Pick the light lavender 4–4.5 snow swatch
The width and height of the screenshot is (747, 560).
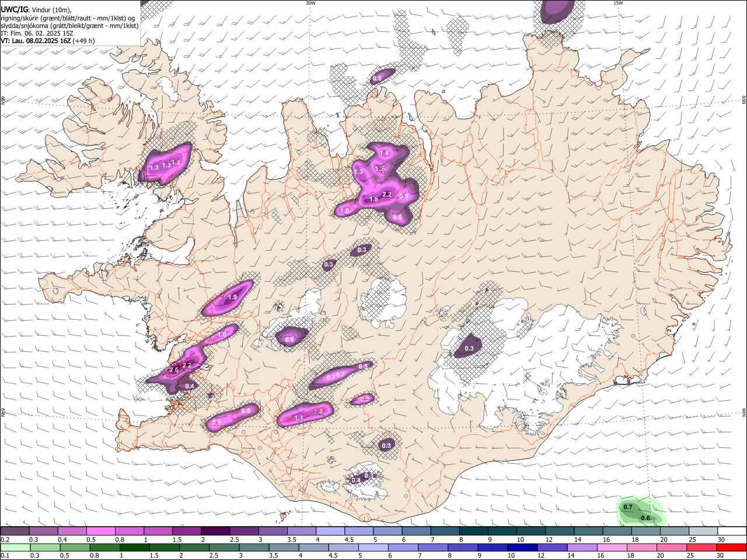coord(330,531)
